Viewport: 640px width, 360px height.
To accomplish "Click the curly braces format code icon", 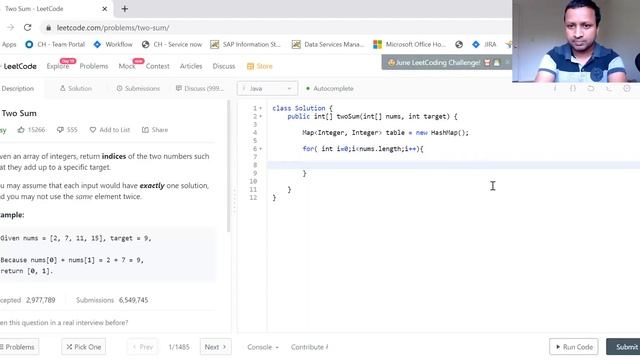I will click(573, 88).
